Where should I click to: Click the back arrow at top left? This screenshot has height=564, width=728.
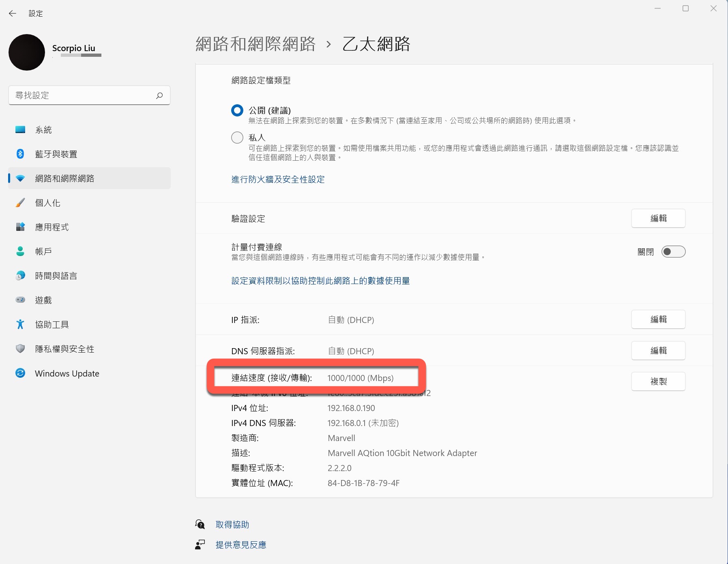coord(13,13)
